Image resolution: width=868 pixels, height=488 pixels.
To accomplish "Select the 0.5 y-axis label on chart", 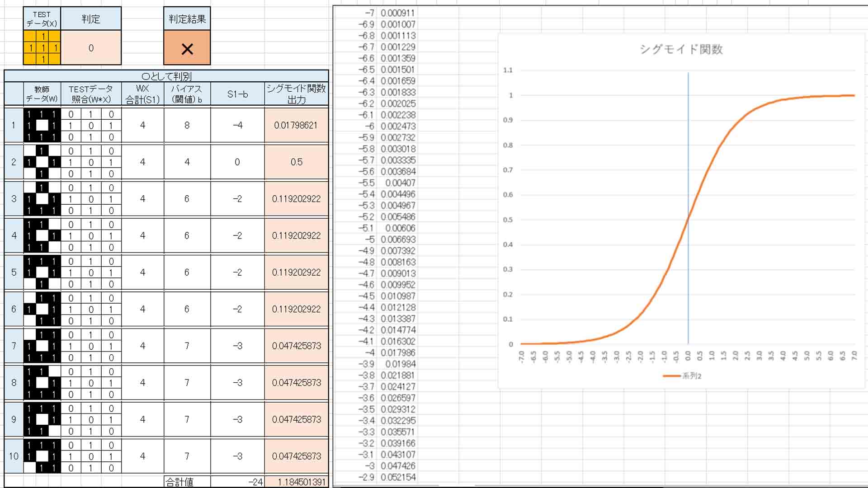I will (x=508, y=220).
